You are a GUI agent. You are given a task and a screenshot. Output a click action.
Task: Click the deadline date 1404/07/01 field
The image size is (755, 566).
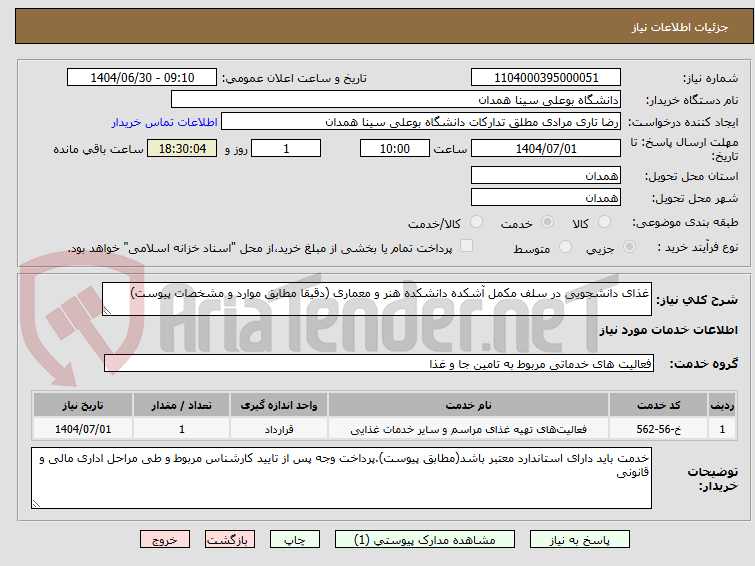pos(546,148)
